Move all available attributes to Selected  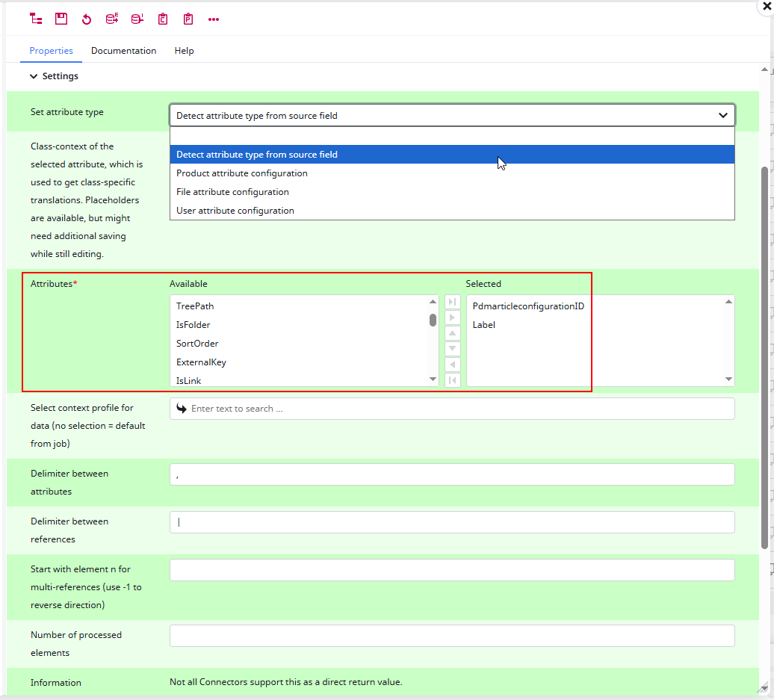452,302
